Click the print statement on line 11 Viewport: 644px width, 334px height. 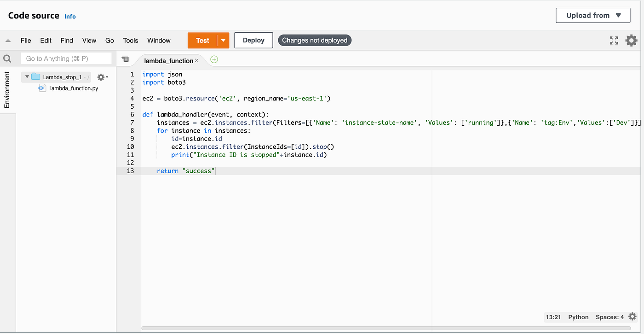[x=249, y=155]
